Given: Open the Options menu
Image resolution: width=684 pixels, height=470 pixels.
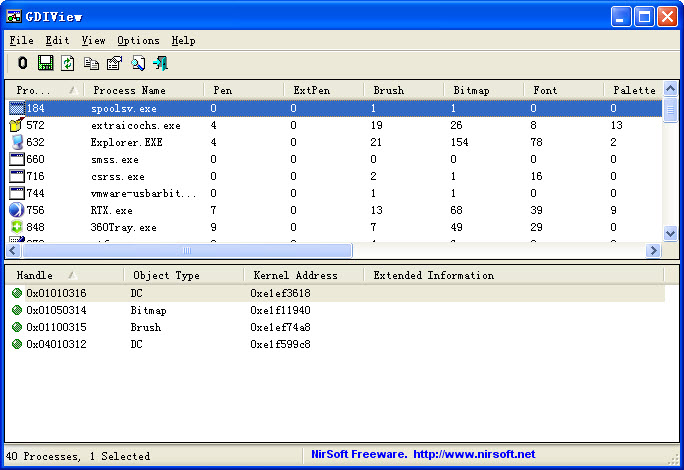Looking at the screenshot, I should click(x=138, y=41).
